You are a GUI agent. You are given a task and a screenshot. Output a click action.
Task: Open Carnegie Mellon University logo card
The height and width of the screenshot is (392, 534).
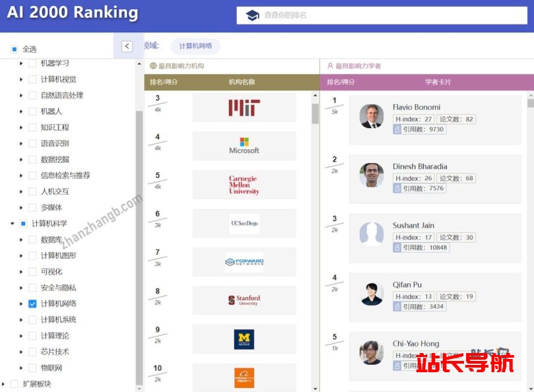point(244,185)
